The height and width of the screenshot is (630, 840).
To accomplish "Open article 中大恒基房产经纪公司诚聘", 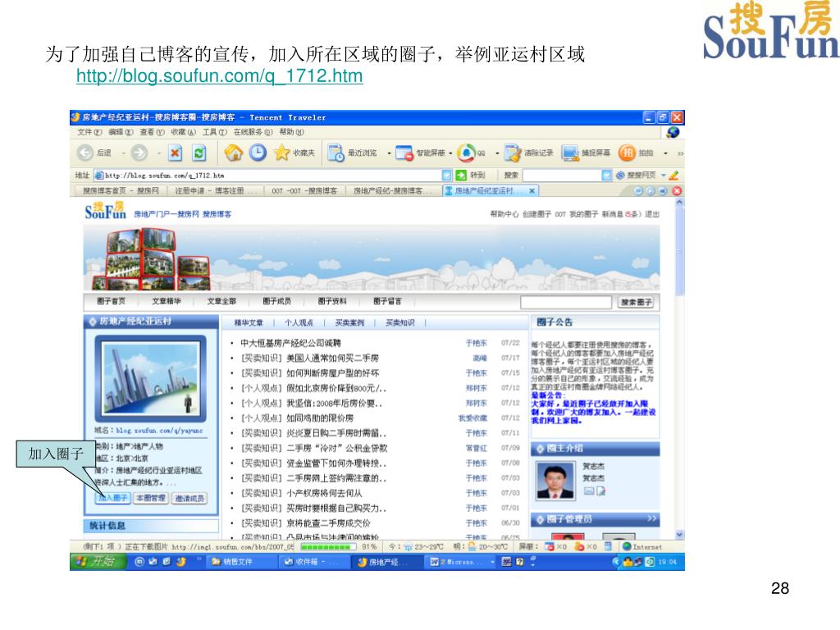I will click(290, 343).
